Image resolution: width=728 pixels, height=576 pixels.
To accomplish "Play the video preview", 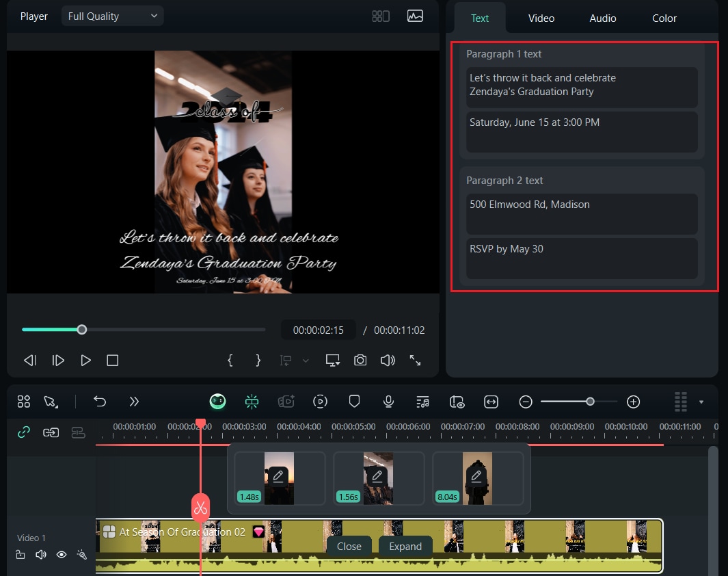I will point(85,361).
